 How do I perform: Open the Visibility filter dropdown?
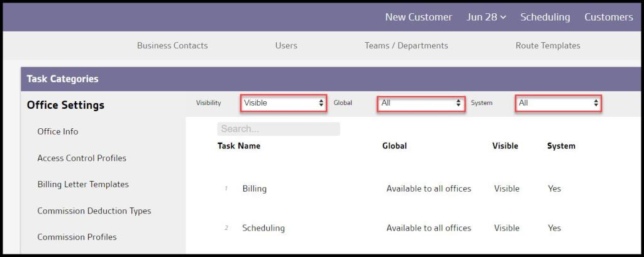point(283,103)
